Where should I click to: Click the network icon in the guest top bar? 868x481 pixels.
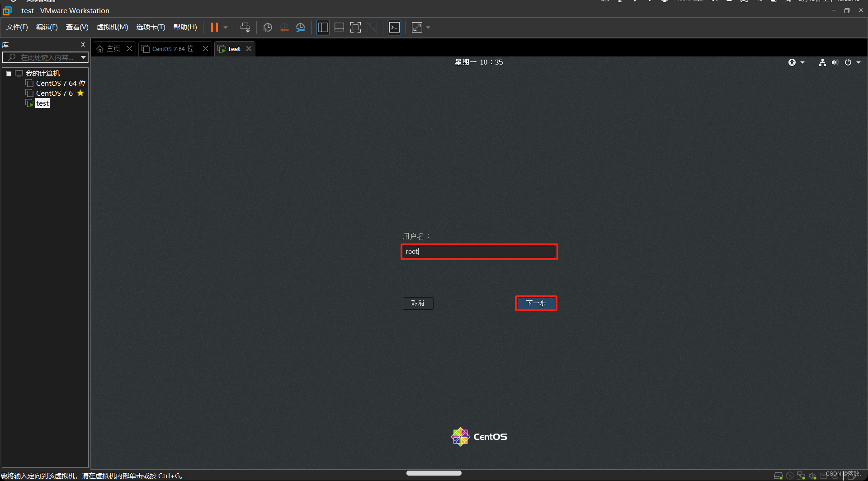[822, 62]
